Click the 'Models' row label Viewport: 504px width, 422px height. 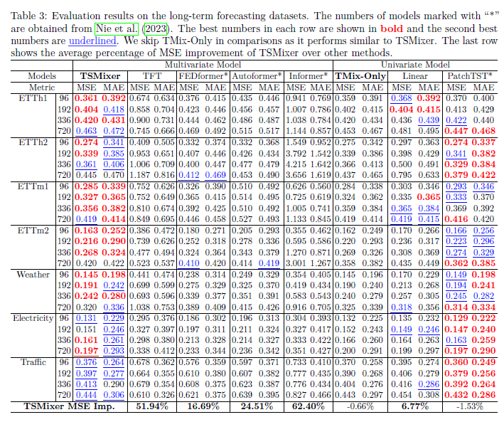42,76
